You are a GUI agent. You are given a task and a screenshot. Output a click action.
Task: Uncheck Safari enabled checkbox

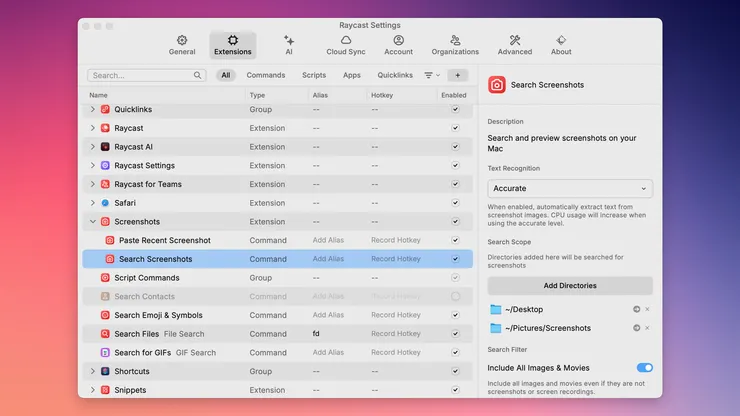455,203
